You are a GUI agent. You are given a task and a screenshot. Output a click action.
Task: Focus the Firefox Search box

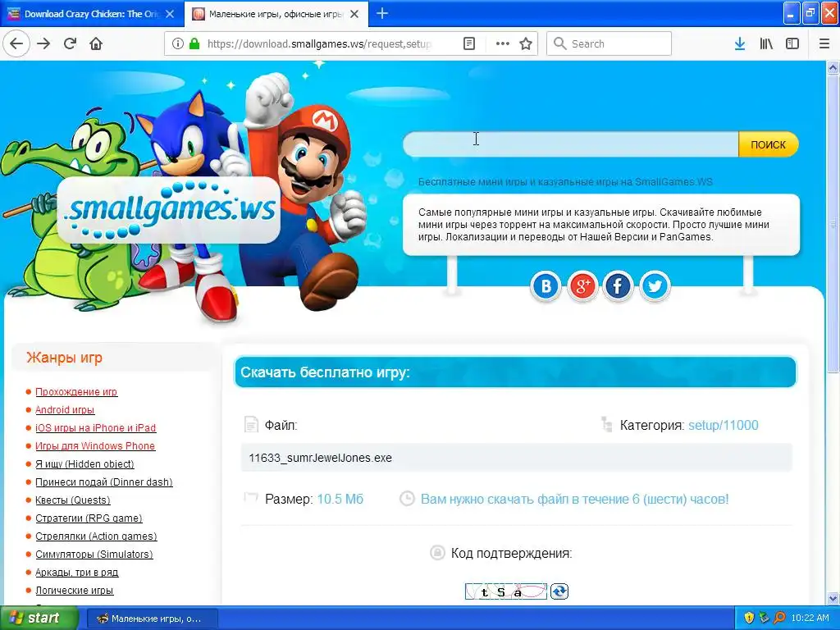609,43
